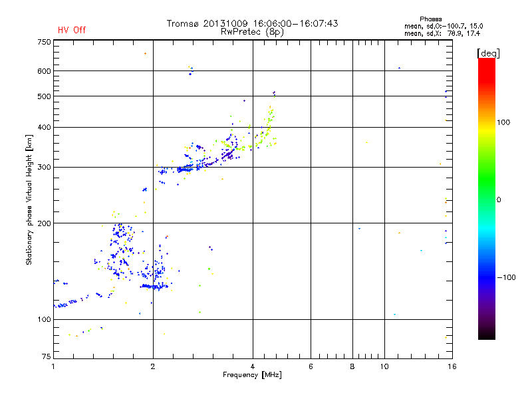Click the y-axis '750' tick label

[44, 42]
